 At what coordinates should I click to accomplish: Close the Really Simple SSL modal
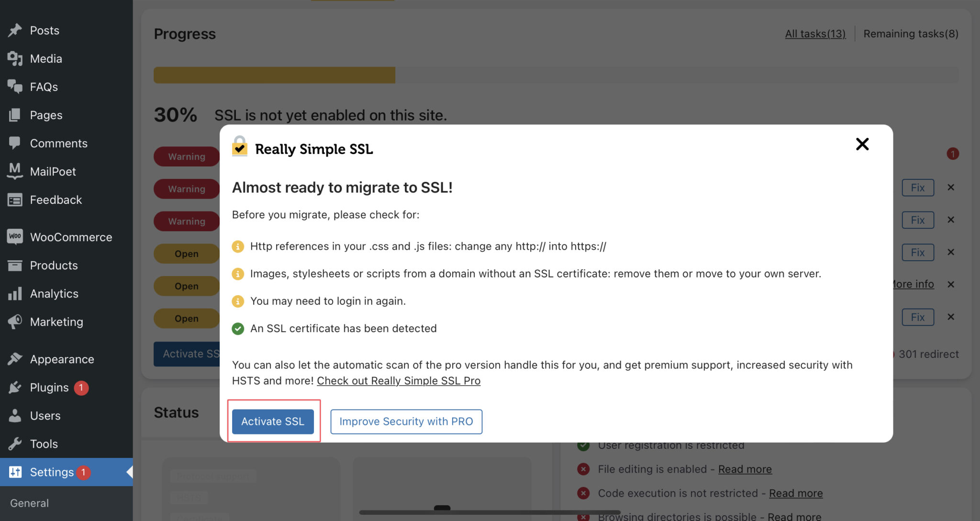click(862, 144)
